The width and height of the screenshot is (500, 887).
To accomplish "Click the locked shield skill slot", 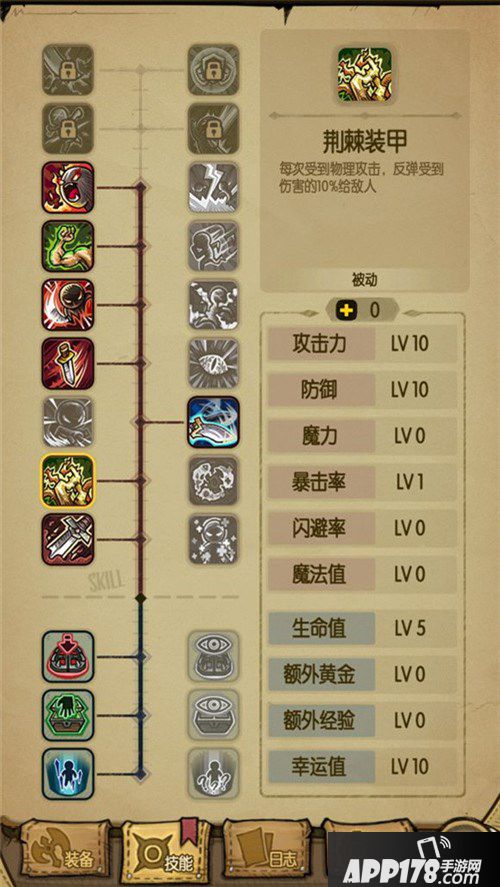I will (x=213, y=70).
